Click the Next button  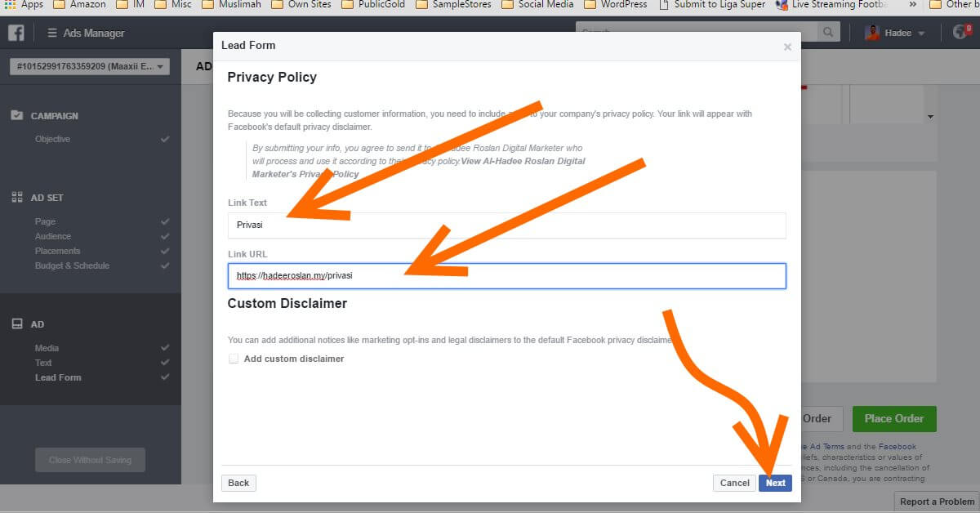[775, 483]
